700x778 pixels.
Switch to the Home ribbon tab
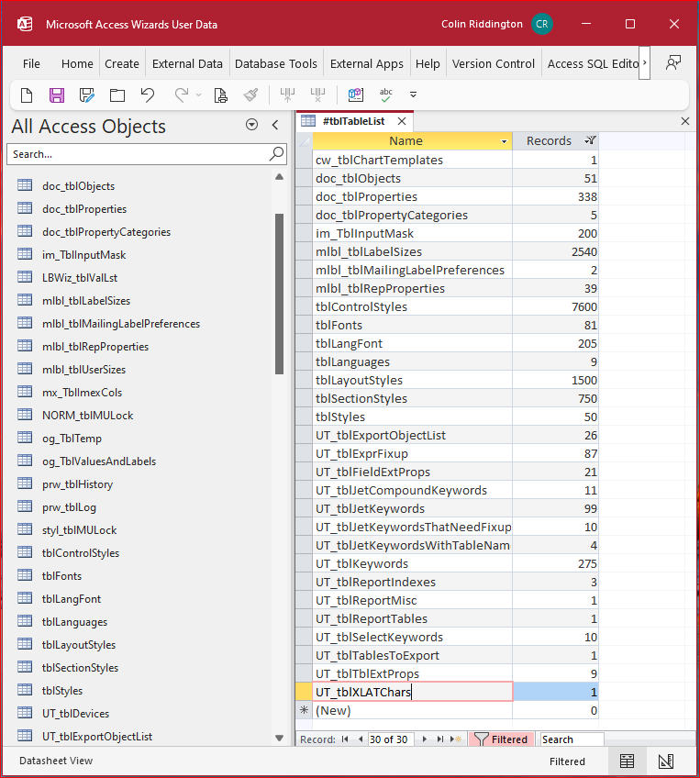pyautogui.click(x=77, y=63)
